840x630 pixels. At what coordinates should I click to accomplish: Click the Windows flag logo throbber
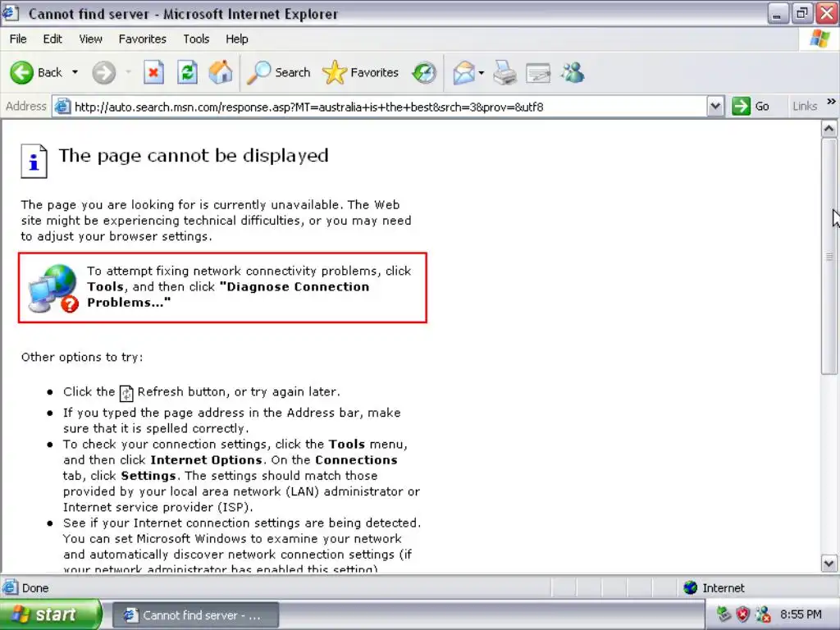point(819,39)
